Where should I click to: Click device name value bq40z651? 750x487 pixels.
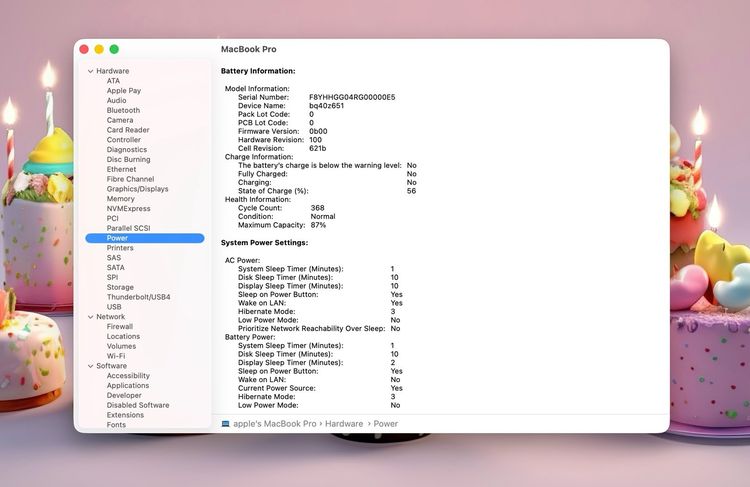tap(326, 106)
